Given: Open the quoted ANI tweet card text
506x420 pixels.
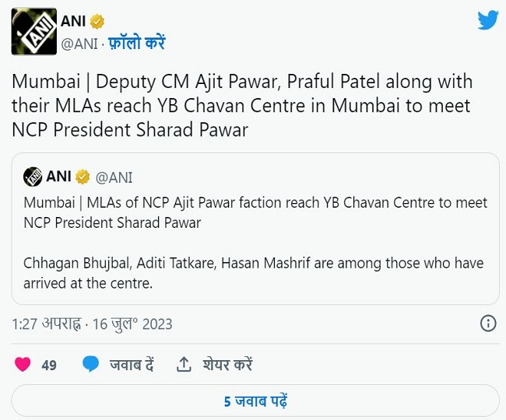Looking at the screenshot, I should (255, 243).
